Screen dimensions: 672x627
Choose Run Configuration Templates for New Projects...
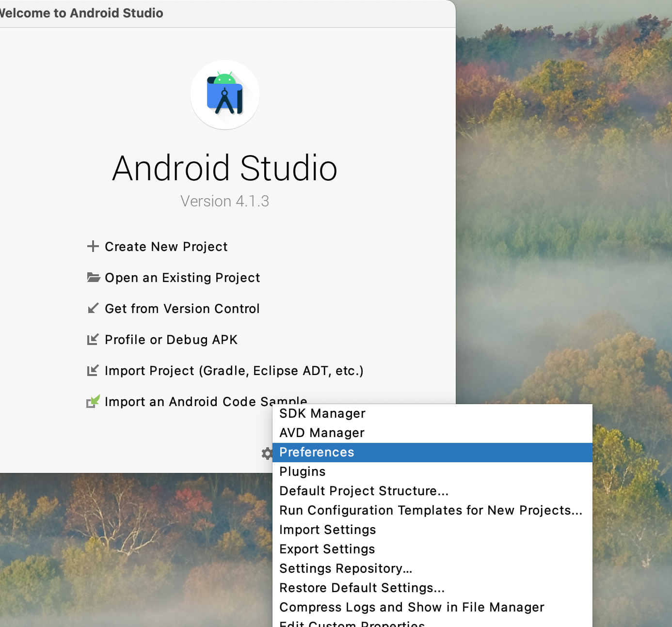click(x=432, y=510)
